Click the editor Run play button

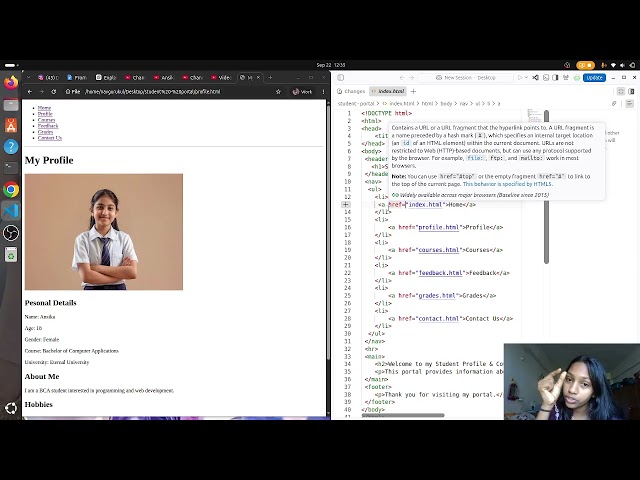pos(520,78)
